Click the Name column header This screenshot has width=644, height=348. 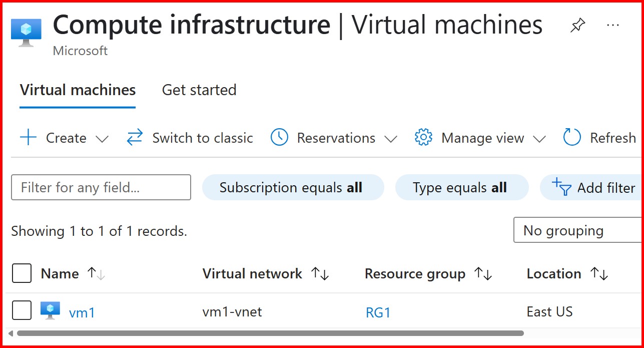coord(60,274)
